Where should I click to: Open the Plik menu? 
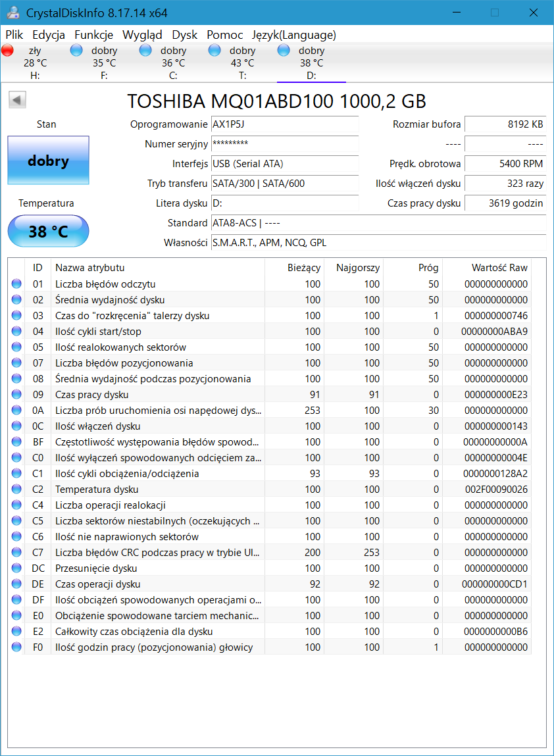14,35
